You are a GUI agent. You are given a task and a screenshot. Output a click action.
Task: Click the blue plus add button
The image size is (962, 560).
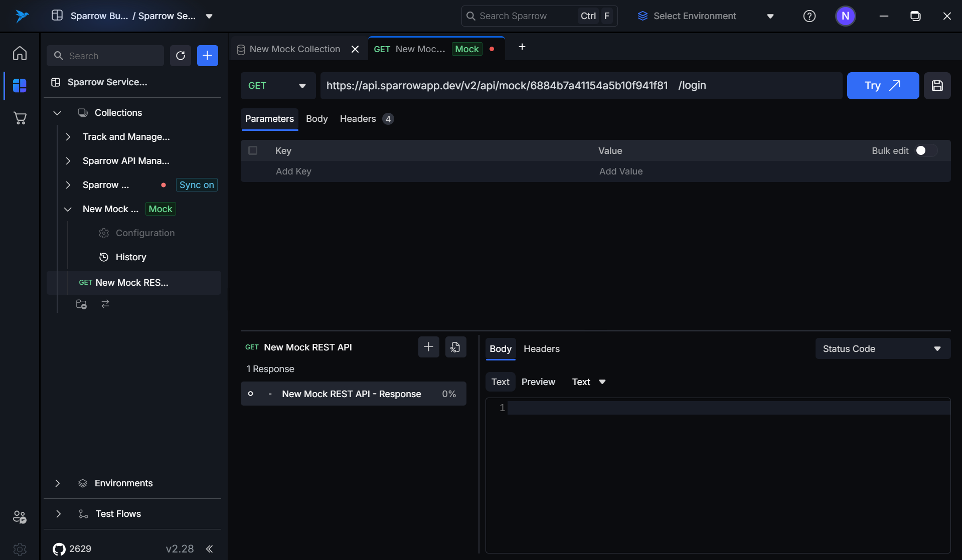[x=208, y=56]
